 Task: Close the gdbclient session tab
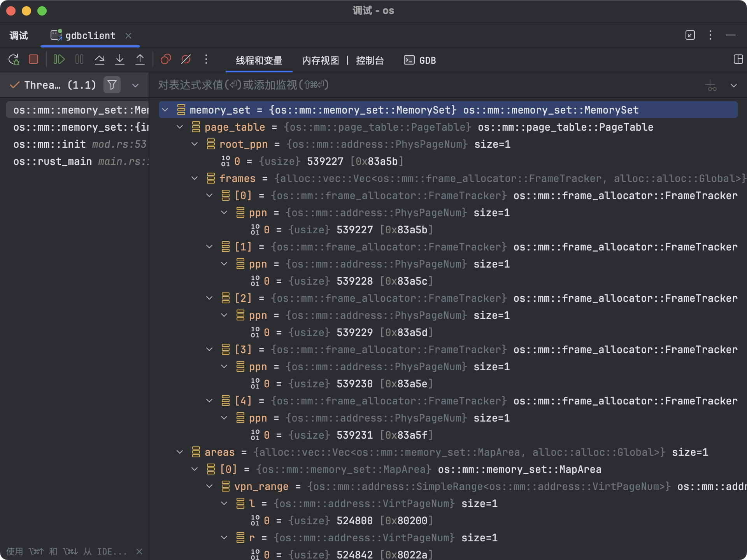pos(128,36)
